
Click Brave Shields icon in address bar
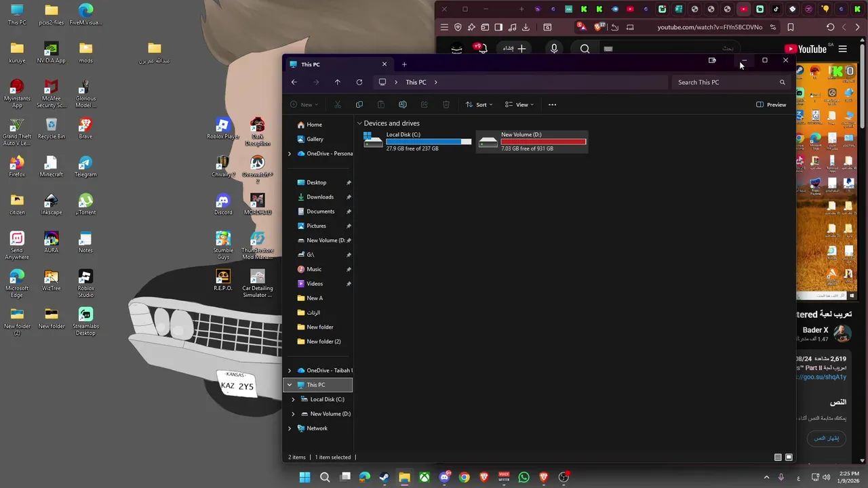[599, 27]
